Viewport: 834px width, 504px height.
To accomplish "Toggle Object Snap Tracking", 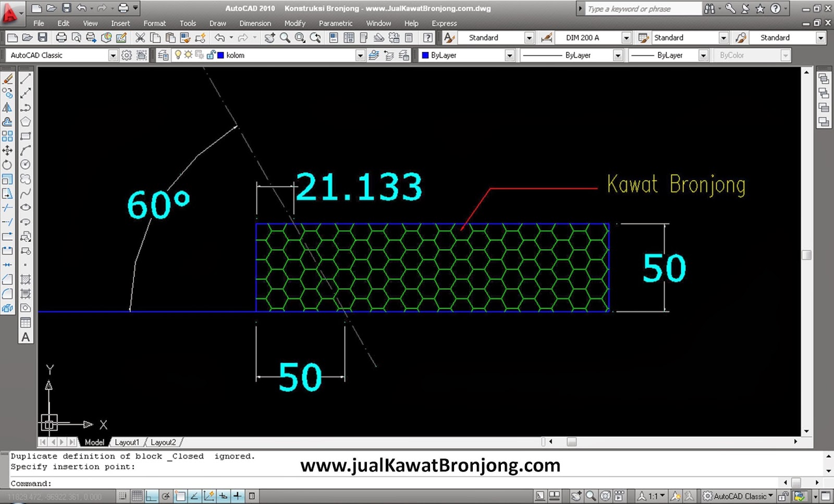I will tap(194, 496).
